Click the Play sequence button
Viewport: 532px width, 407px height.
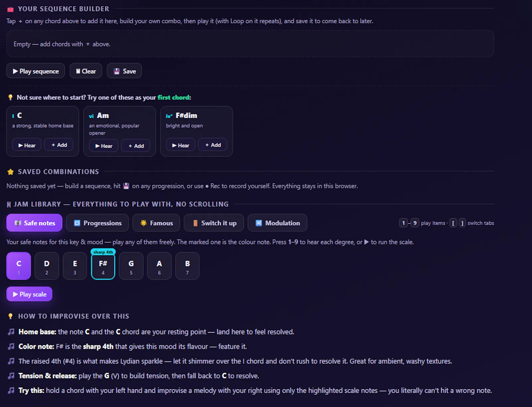point(36,71)
